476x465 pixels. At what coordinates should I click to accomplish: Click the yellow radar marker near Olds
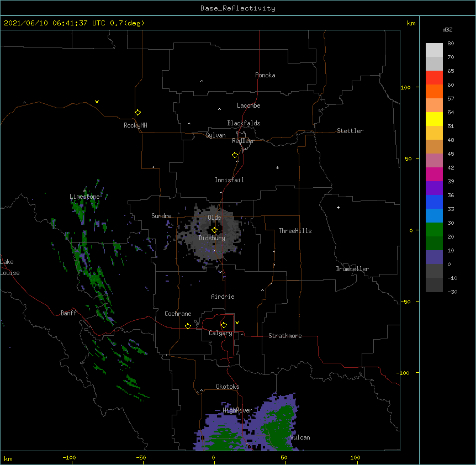coord(214,230)
